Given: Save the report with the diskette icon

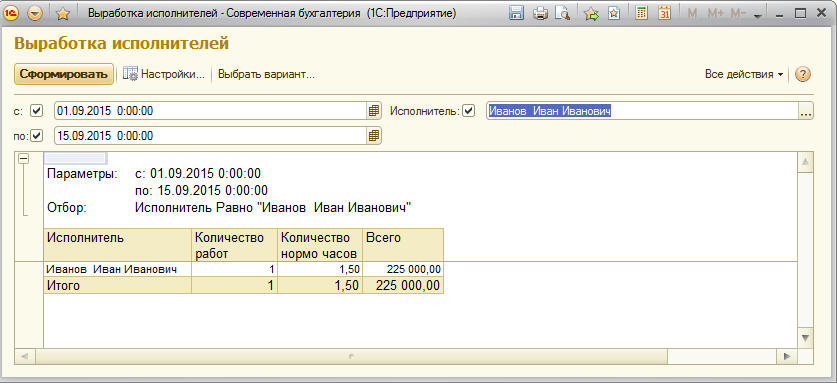Looking at the screenshot, I should [516, 14].
